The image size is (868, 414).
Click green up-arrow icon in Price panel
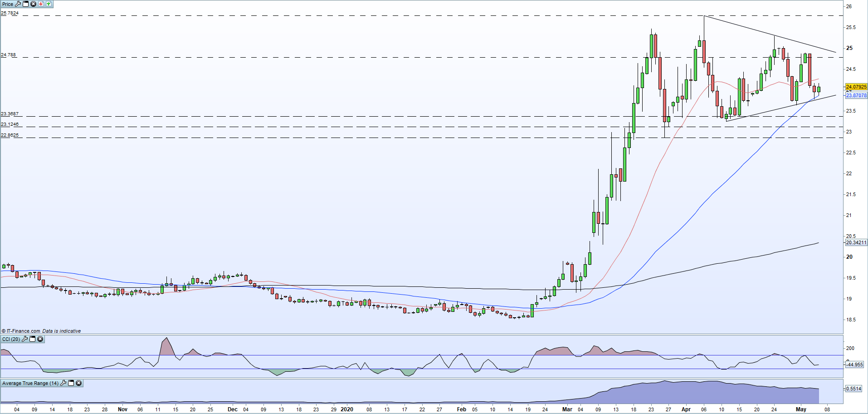49,4
